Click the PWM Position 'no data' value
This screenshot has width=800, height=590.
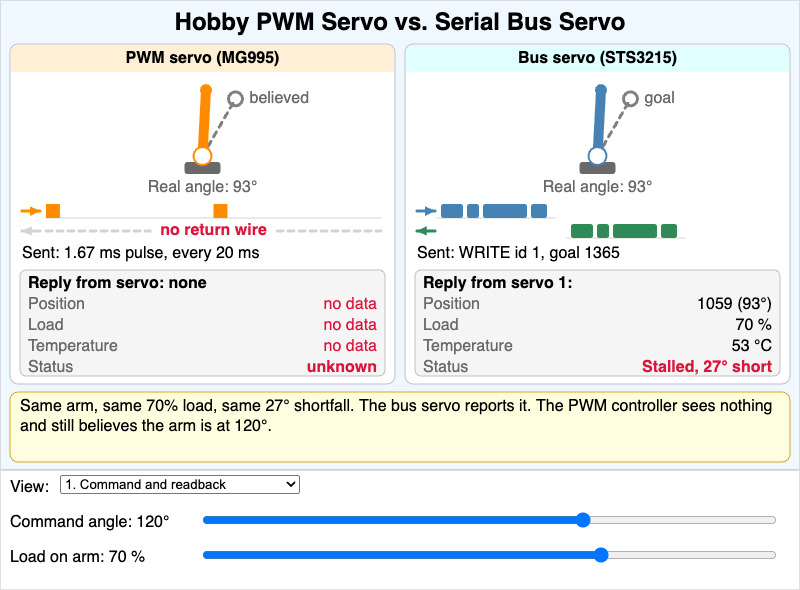350,304
